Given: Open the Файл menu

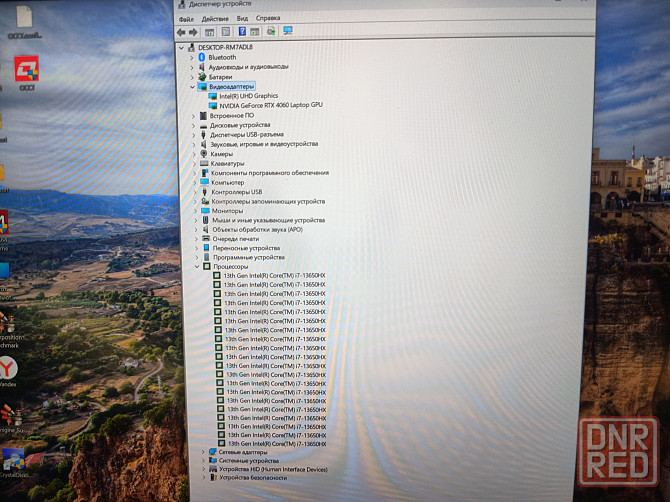Looking at the screenshot, I should tap(186, 18).
